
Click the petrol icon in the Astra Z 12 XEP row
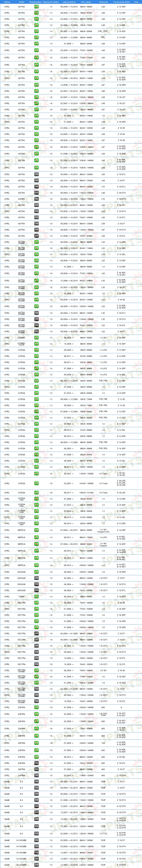36,13
